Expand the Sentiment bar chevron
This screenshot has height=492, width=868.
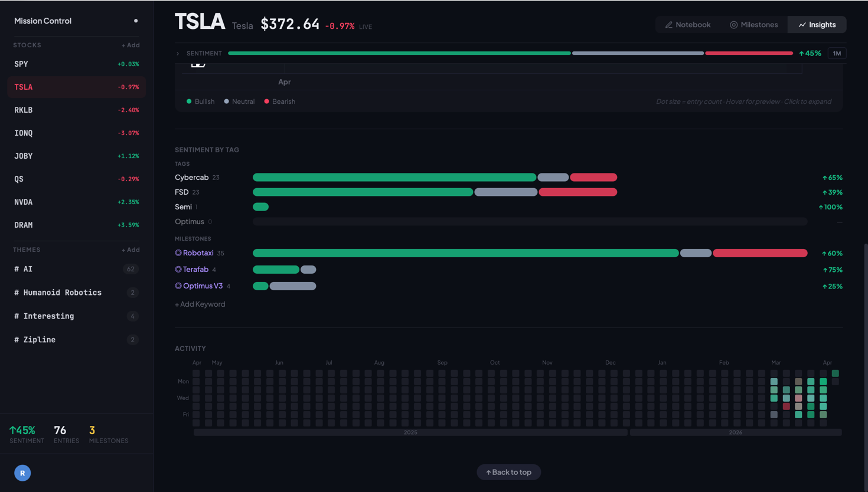point(178,54)
